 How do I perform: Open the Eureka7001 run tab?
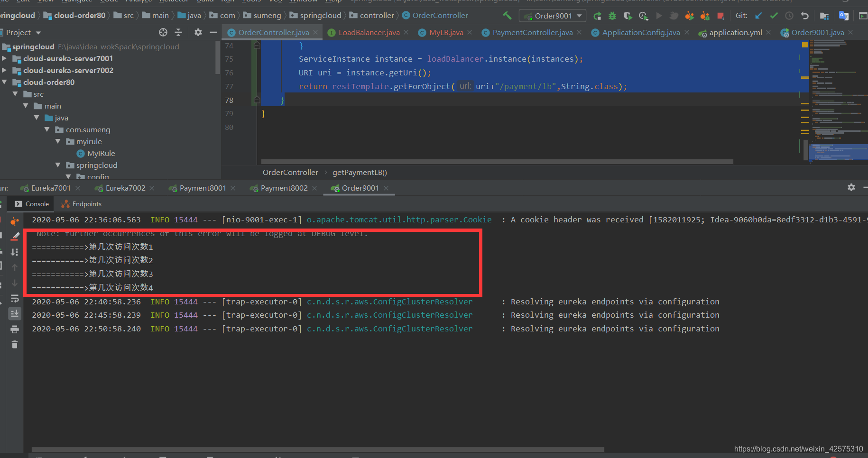click(50, 188)
